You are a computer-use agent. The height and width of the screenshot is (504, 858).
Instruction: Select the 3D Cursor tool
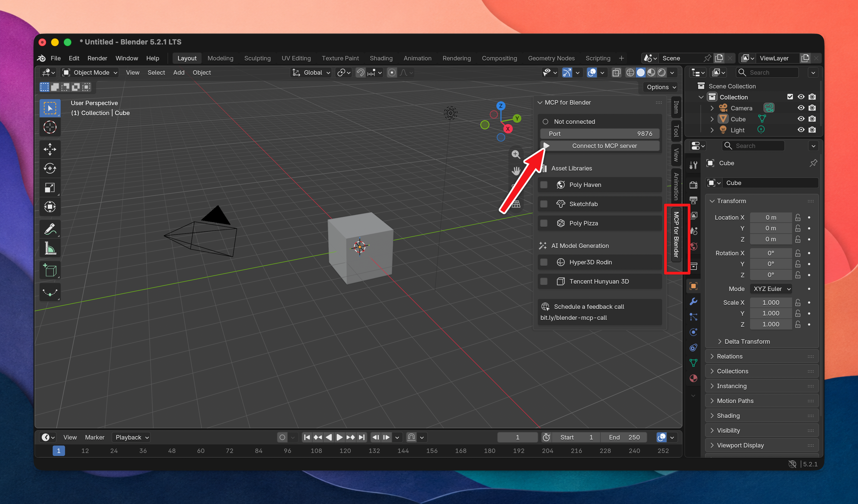50,127
